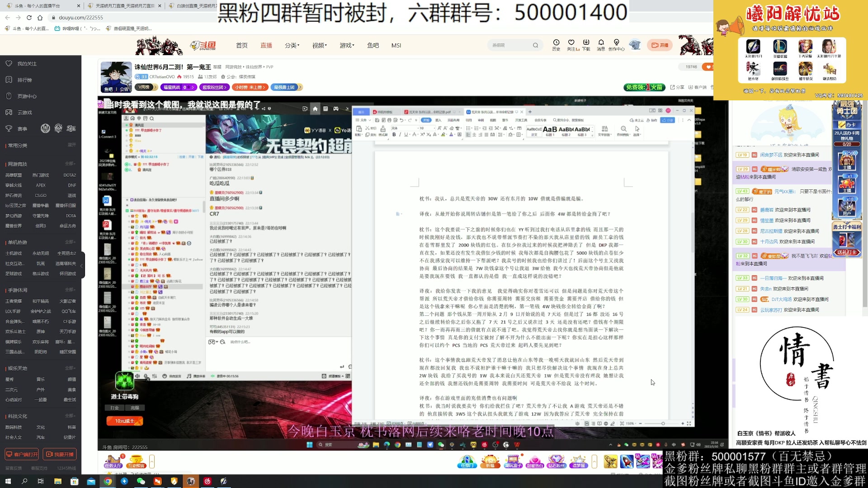This screenshot has height=488, width=868.
Task: Open the 钻石粉丝 panel icon
Action: [x=557, y=462]
